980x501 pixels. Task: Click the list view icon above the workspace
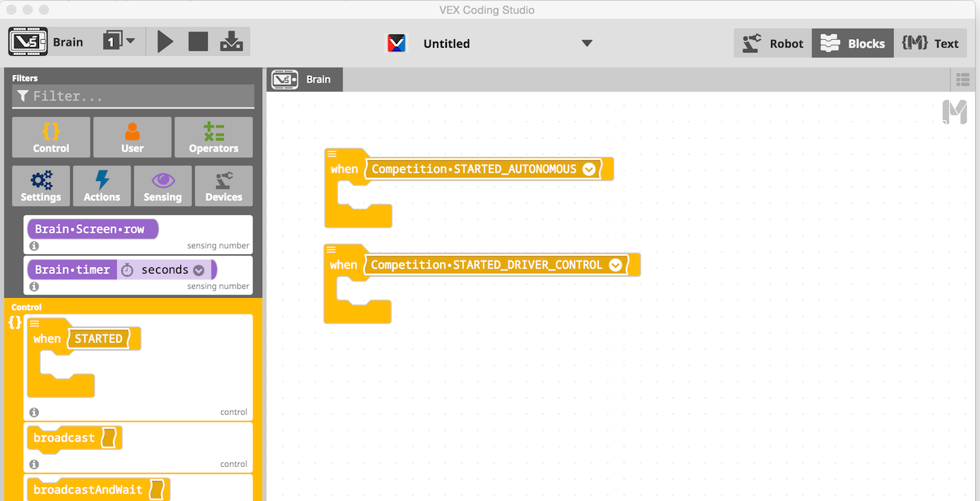pos(963,80)
